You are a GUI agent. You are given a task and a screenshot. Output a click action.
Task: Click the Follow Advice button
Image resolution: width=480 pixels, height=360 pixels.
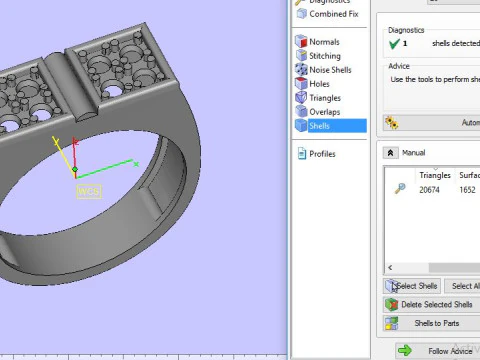pyautogui.click(x=438, y=351)
